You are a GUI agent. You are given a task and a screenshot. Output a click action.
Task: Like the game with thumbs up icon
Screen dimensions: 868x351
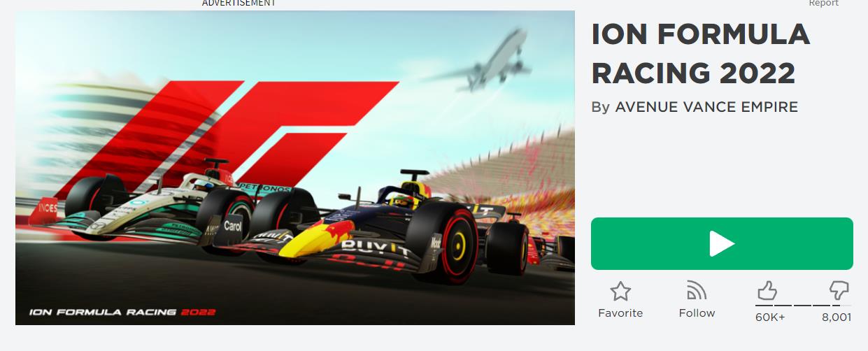[x=767, y=291]
